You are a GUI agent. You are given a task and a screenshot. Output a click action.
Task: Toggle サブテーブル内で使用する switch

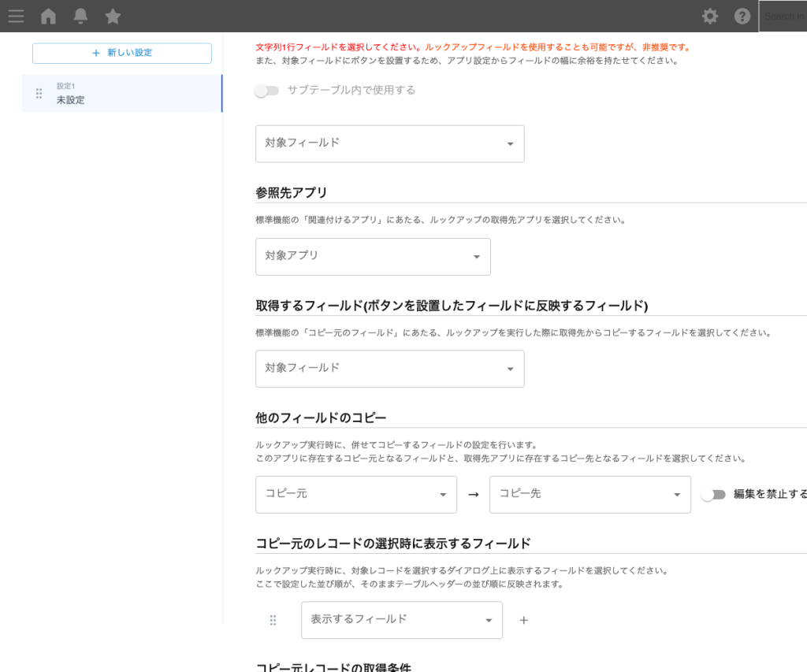click(266, 91)
